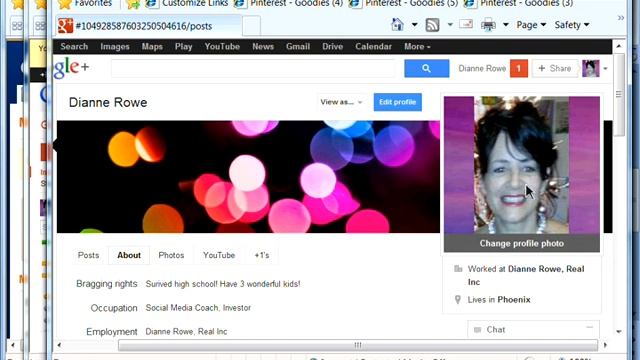Open Drive in Google bar
The image size is (640, 360).
332,47
